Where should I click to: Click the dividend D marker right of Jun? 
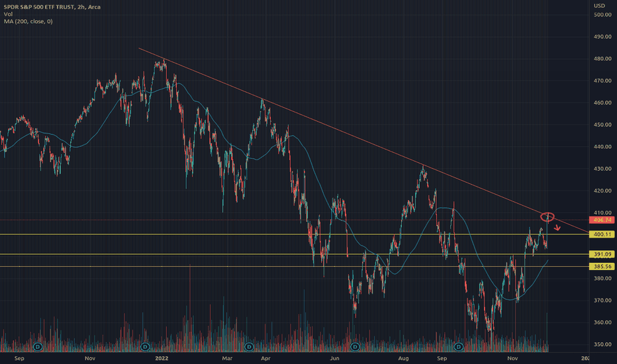(x=355, y=347)
